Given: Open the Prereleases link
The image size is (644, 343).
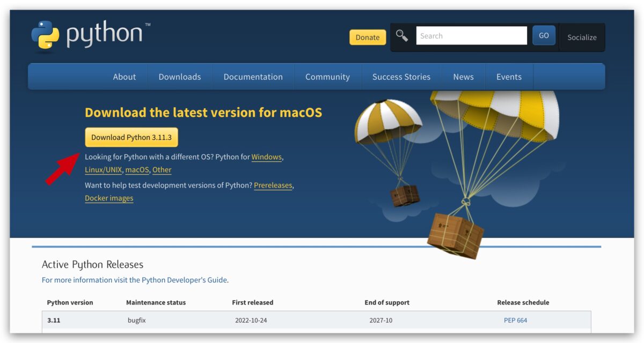Looking at the screenshot, I should (x=273, y=185).
